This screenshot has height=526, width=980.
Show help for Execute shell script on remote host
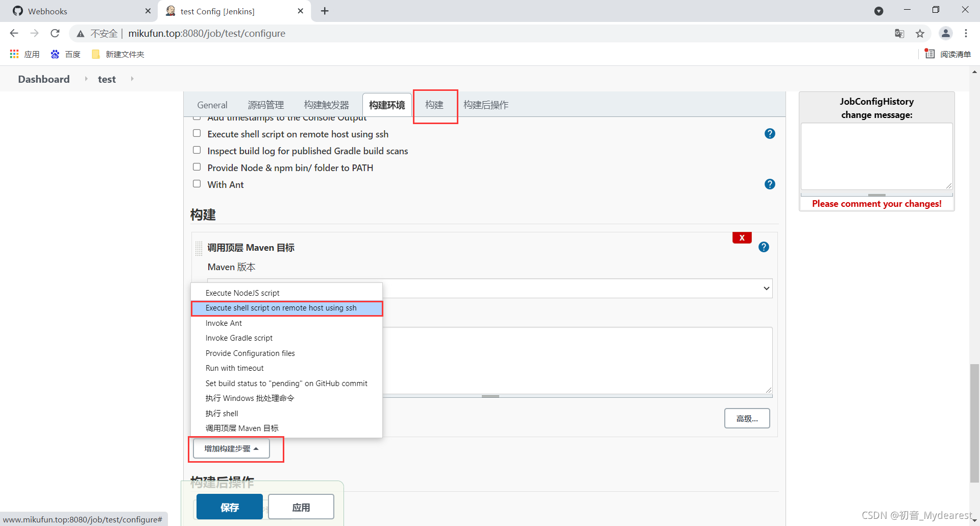(770, 134)
